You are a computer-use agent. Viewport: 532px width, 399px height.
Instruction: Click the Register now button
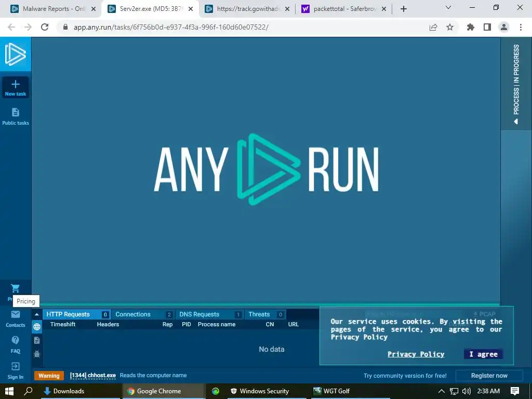click(x=489, y=375)
